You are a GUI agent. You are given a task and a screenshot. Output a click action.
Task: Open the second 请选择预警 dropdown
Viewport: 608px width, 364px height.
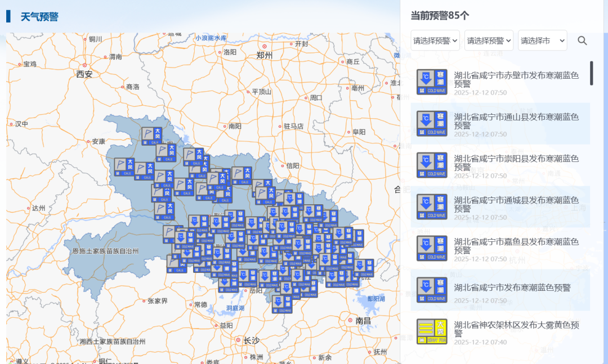488,41
